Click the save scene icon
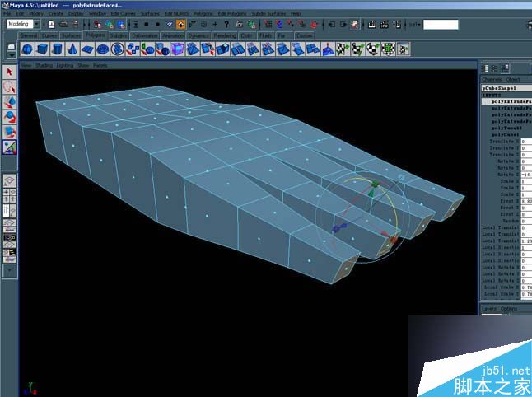Viewport: 532px width, 397px height. tap(76, 24)
